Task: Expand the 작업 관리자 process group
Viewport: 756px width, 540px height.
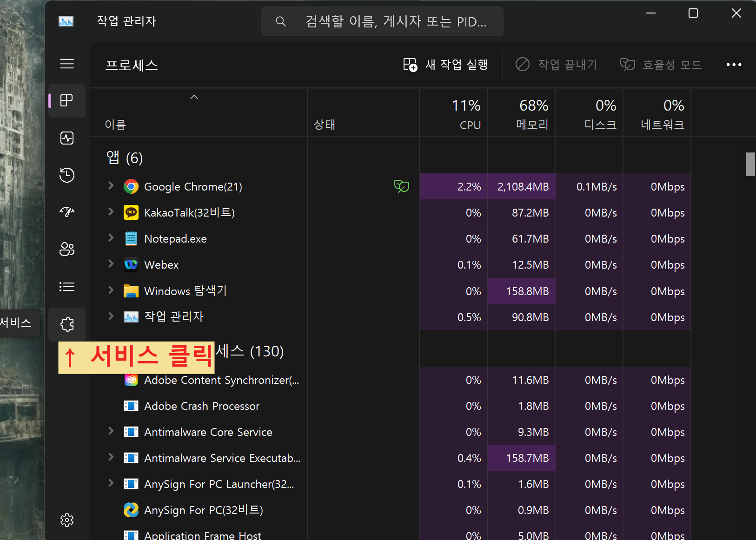Action: point(111,316)
